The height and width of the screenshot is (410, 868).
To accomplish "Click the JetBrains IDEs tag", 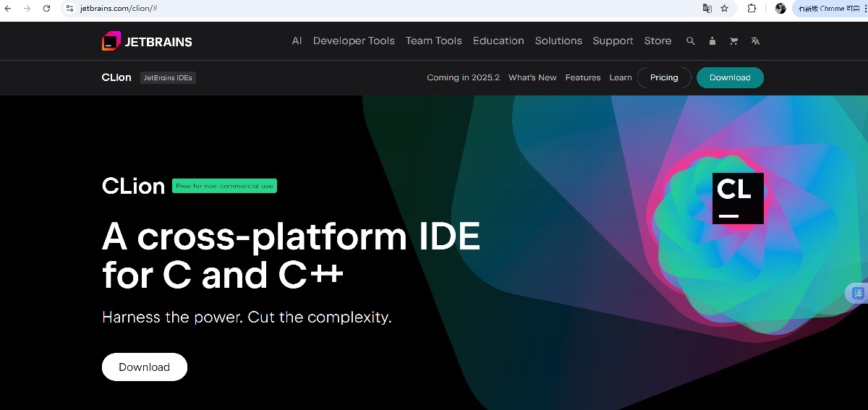I will coord(168,77).
